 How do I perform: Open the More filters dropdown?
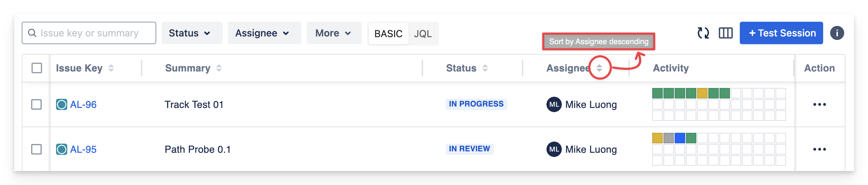(x=334, y=33)
